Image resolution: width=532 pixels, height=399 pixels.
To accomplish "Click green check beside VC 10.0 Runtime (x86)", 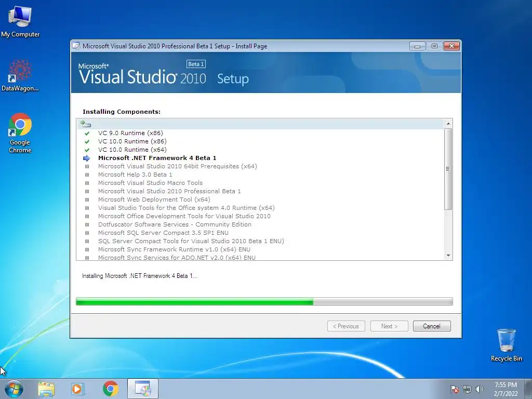I will pyautogui.click(x=87, y=142).
